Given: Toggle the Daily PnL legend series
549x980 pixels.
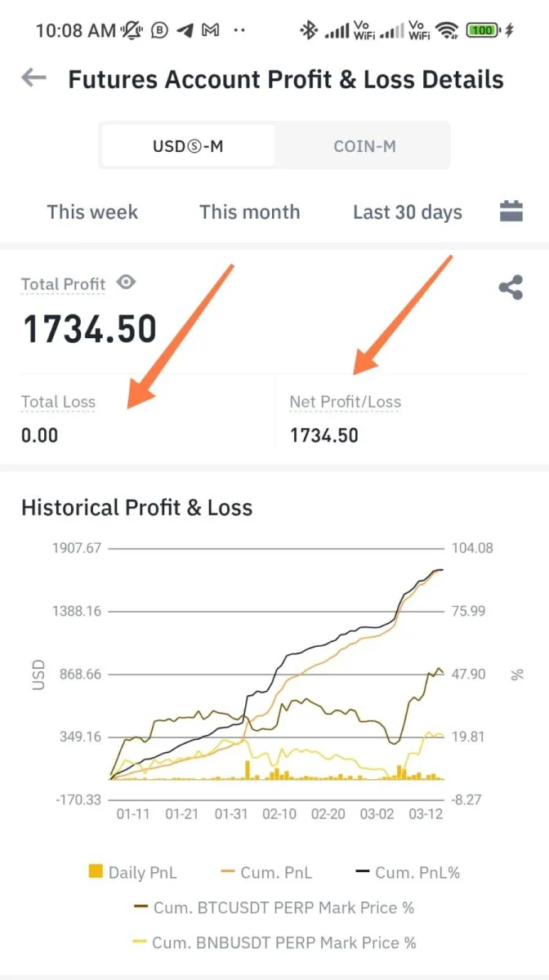Looking at the screenshot, I should [x=132, y=872].
